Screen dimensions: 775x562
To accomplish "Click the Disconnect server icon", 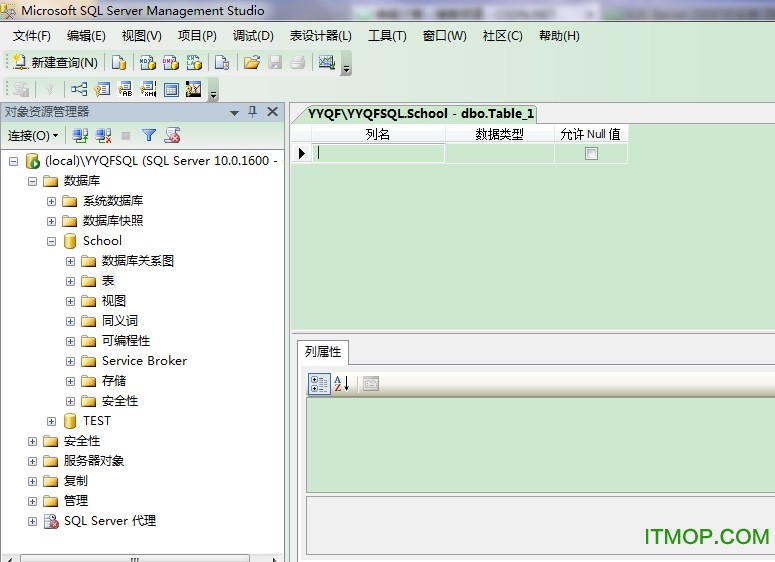I will tap(103, 135).
